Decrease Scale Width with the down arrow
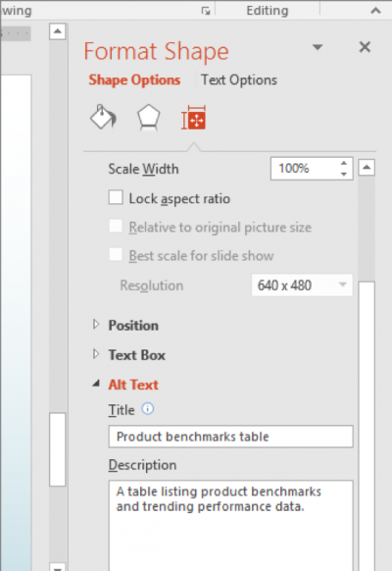This screenshot has width=392, height=571. tap(344, 174)
